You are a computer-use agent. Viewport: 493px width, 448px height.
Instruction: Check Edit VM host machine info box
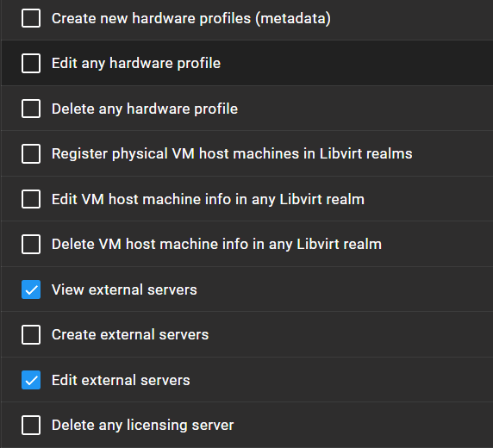[31, 199]
